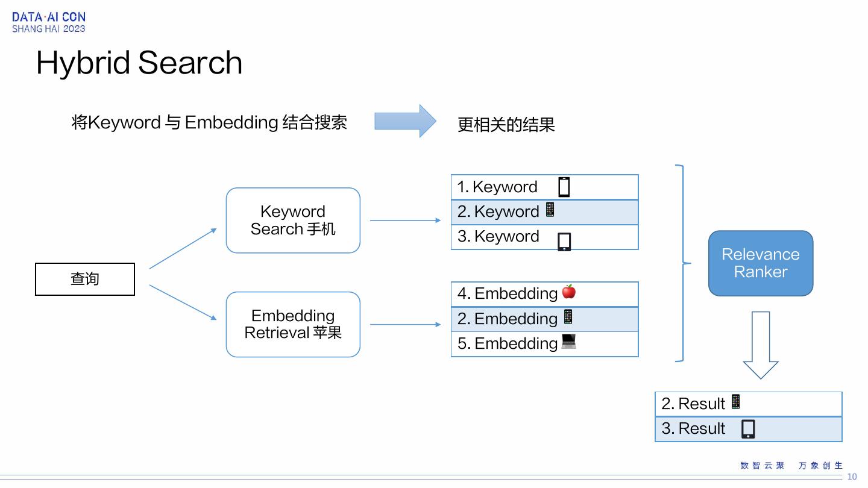Click the laptop icon beside 5. Embedding
This screenshot has height=488, width=868.
click(568, 342)
